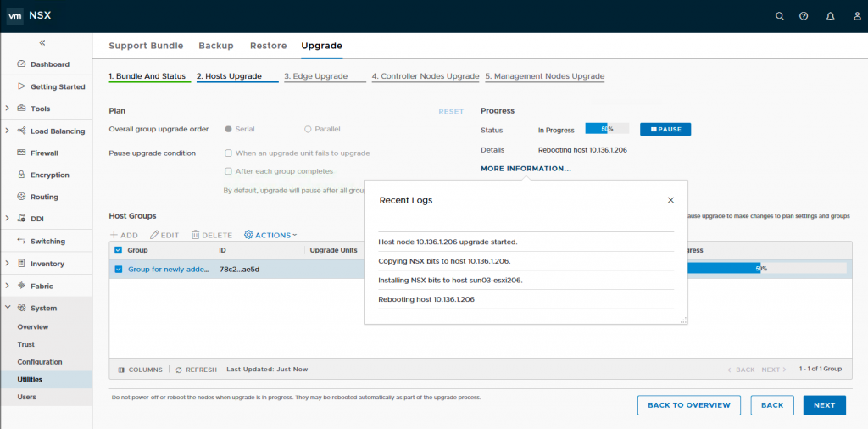Viewport: 868px width, 429px height.
Task: Expand the Load Balancing chevron
Action: tap(7, 131)
